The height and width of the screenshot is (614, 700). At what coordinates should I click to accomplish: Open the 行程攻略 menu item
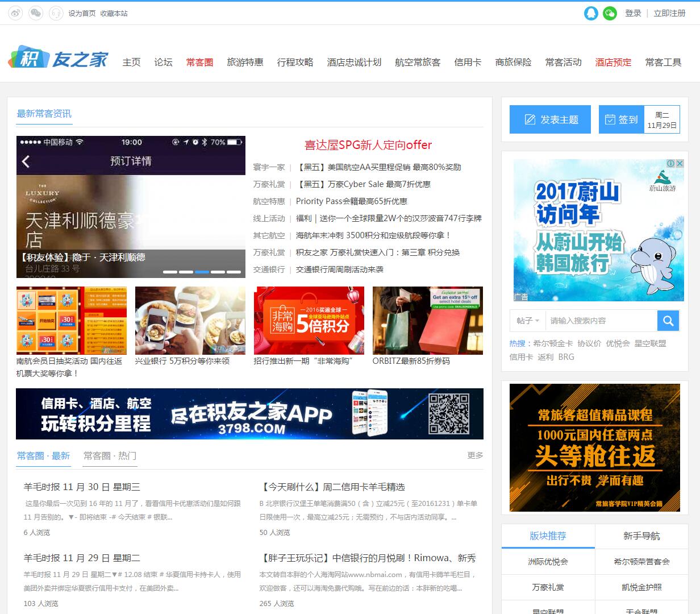coord(295,62)
